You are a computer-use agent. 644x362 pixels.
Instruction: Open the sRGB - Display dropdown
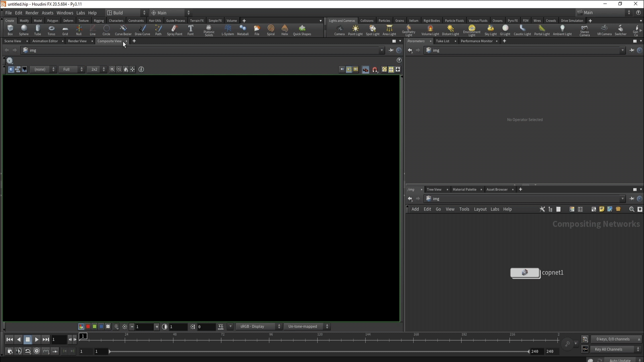tap(259, 326)
